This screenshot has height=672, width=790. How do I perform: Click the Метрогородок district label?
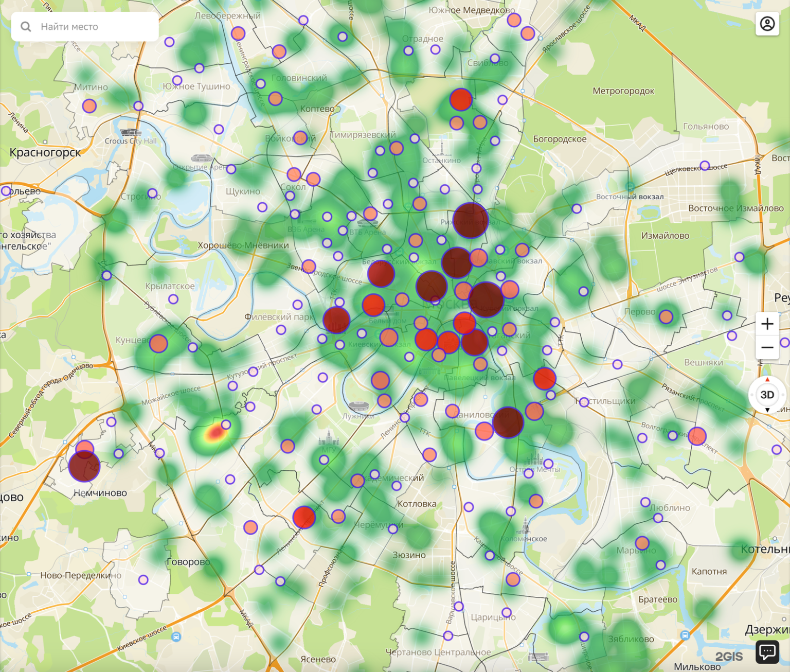point(623,91)
